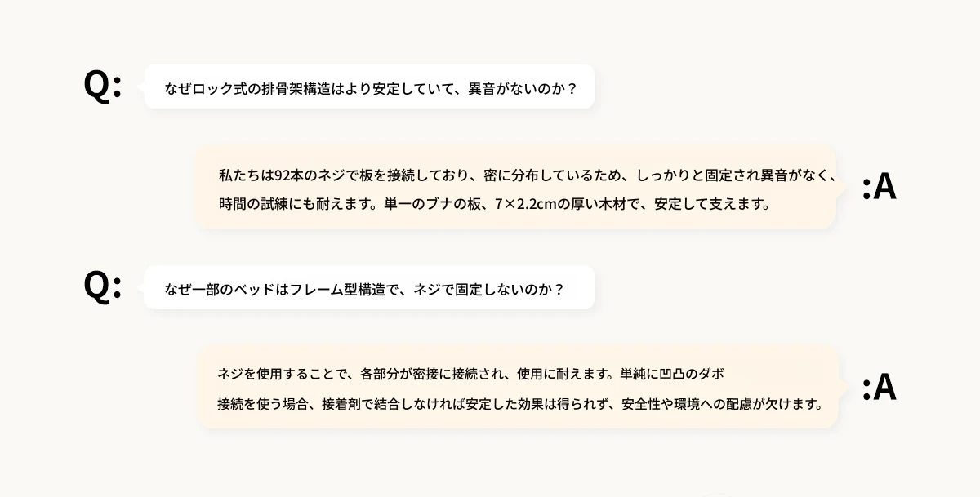Click the answer line starting with ネジを使用することで
Screen dimensions: 980x497
point(470,375)
